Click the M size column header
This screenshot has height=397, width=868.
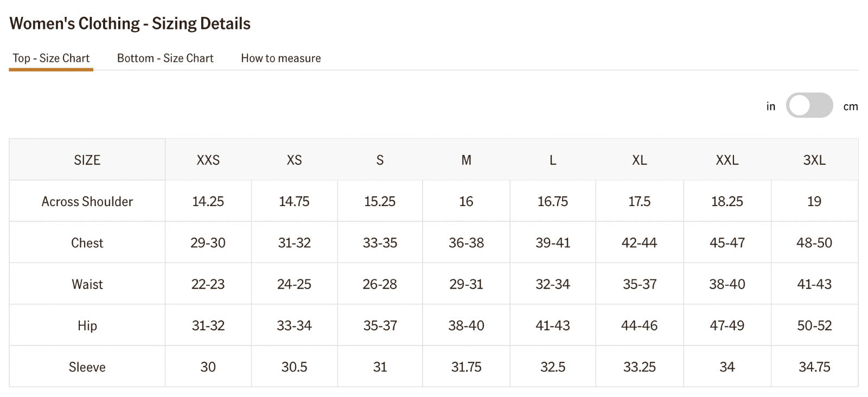(x=466, y=160)
